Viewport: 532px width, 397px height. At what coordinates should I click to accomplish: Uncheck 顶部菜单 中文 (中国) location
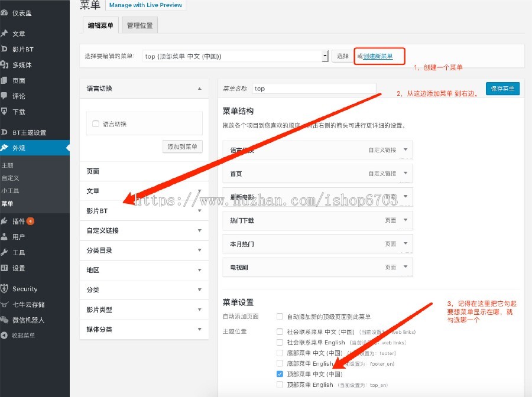tap(280, 374)
